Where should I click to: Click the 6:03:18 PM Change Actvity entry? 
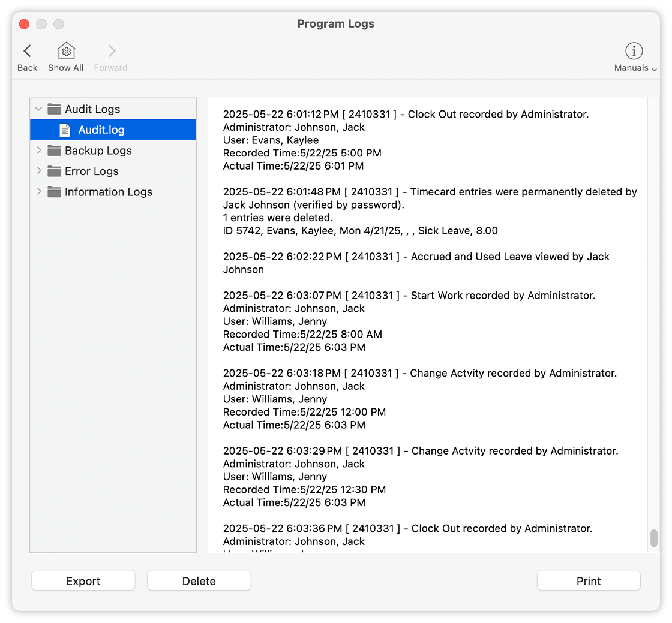coord(419,374)
